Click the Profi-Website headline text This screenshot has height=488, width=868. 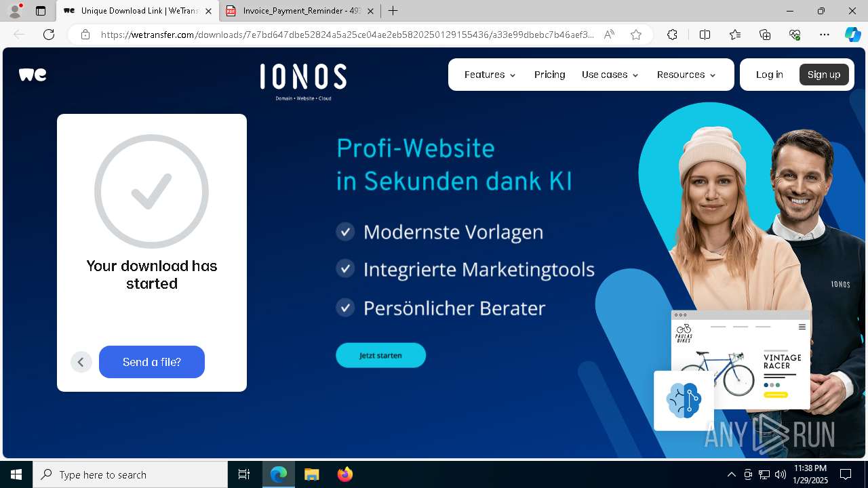click(454, 164)
